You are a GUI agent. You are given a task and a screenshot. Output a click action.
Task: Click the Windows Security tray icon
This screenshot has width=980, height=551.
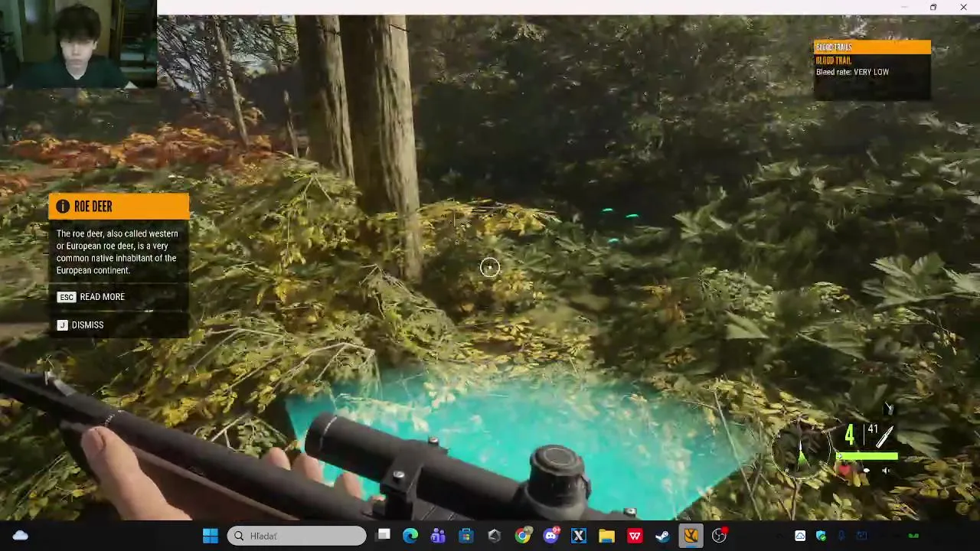tap(821, 536)
